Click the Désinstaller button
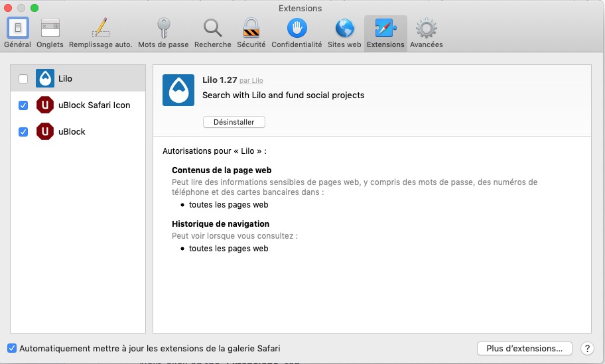Screen dimensions: 605x364 [234, 122]
